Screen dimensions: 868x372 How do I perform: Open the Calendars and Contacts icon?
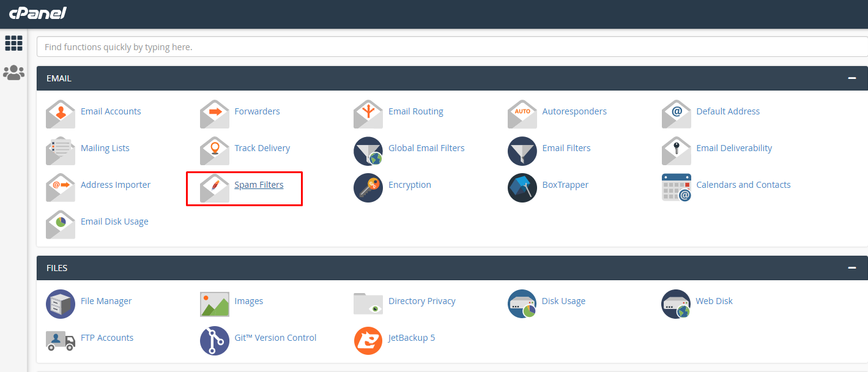(x=677, y=187)
